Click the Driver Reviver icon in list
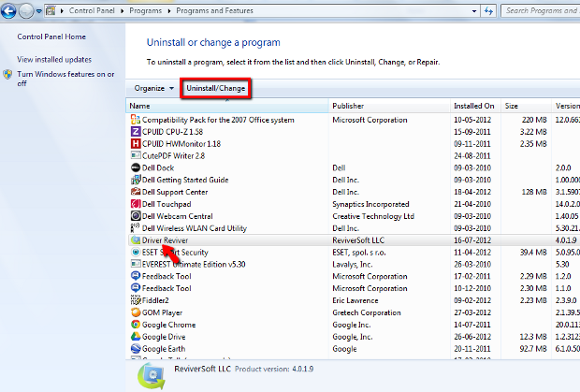This screenshot has height=392, width=580. [x=136, y=240]
